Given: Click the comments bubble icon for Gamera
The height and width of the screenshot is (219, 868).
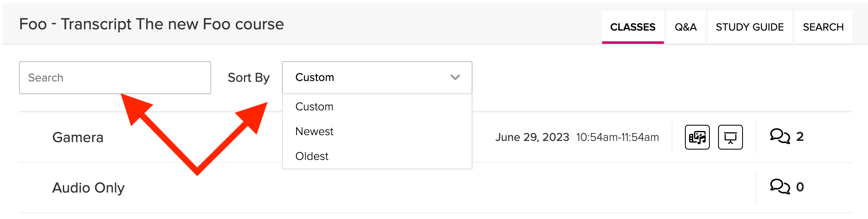Looking at the screenshot, I should coord(780,136).
